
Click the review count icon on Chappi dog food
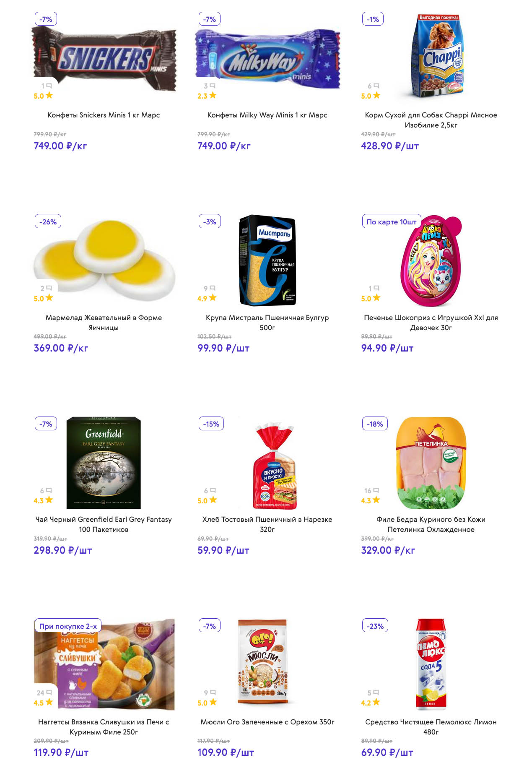376,86
